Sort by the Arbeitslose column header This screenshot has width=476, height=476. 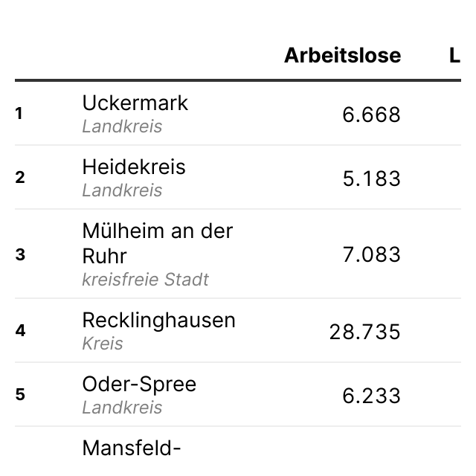point(342,56)
